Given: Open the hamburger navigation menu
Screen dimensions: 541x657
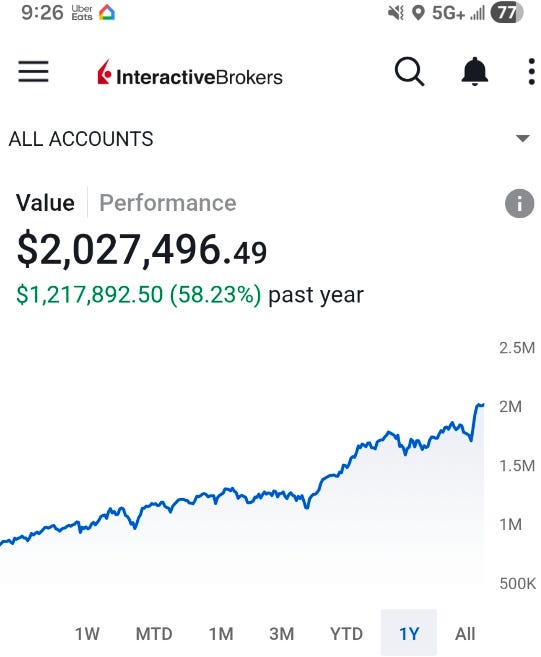Looking at the screenshot, I should pos(34,72).
